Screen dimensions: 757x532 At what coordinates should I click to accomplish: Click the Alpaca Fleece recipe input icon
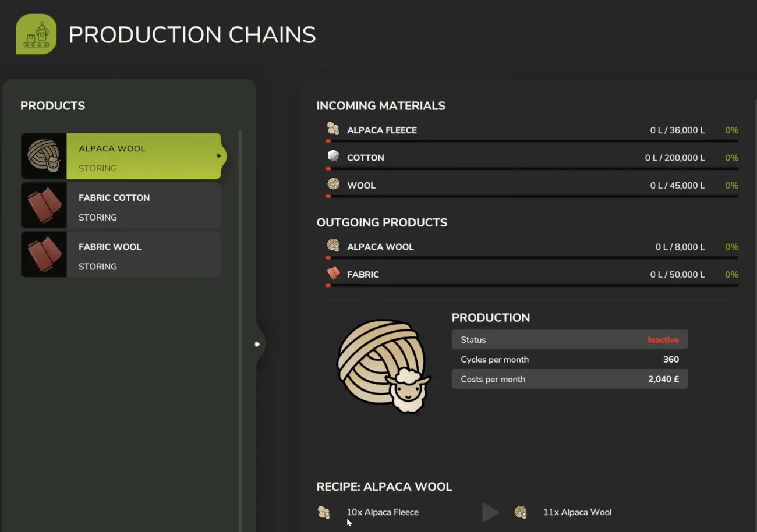pos(324,512)
